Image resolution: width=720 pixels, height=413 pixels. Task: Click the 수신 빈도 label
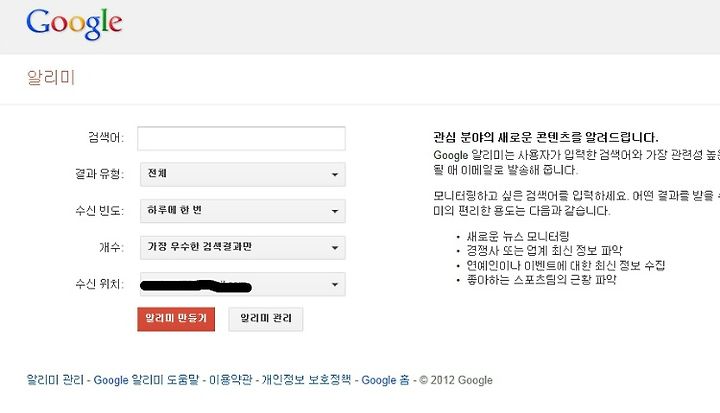[100, 210]
